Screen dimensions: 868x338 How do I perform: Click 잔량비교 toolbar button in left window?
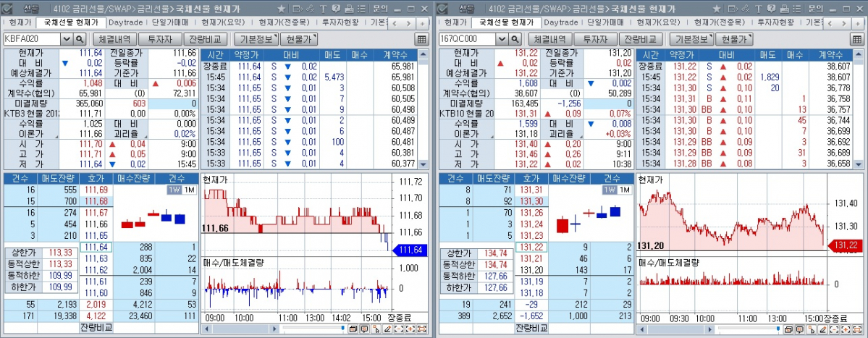point(206,39)
